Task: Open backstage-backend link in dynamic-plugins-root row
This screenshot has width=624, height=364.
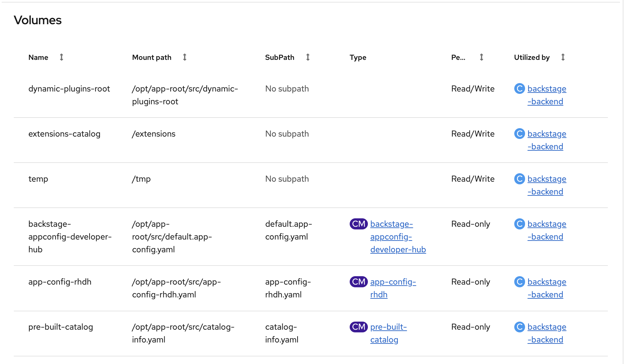Action: tap(547, 95)
